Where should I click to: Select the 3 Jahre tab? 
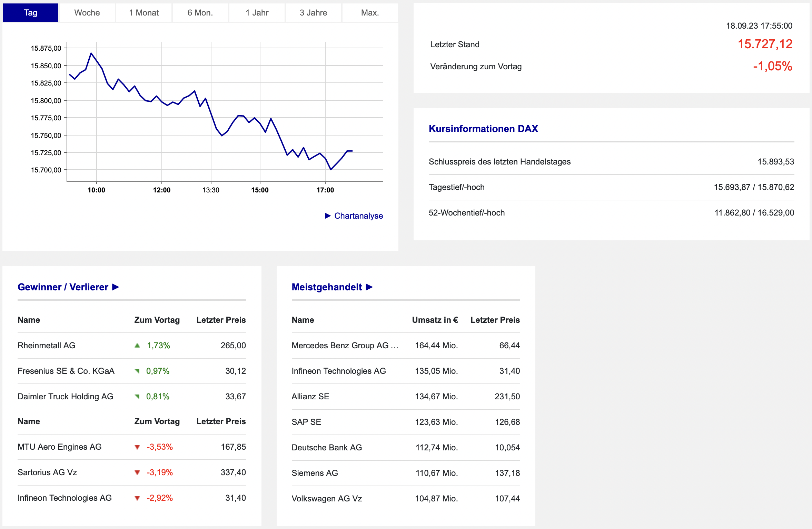313,13
